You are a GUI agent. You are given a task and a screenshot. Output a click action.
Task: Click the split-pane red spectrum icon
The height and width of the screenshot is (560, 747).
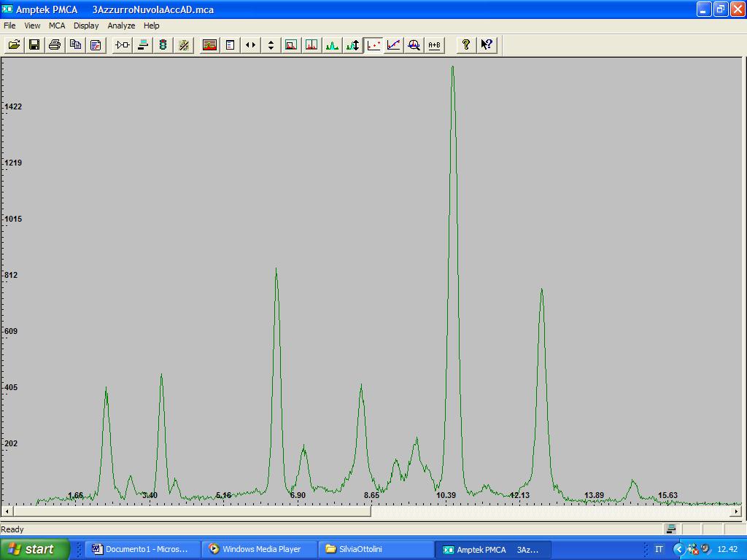[x=311, y=44]
